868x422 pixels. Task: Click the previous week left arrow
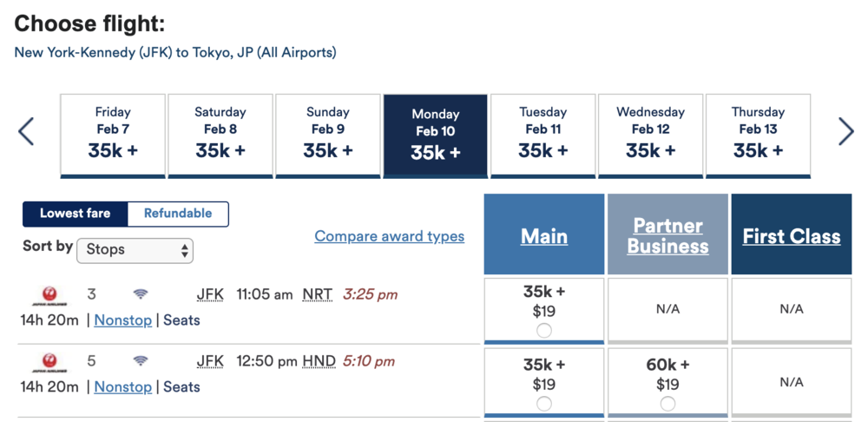(26, 132)
